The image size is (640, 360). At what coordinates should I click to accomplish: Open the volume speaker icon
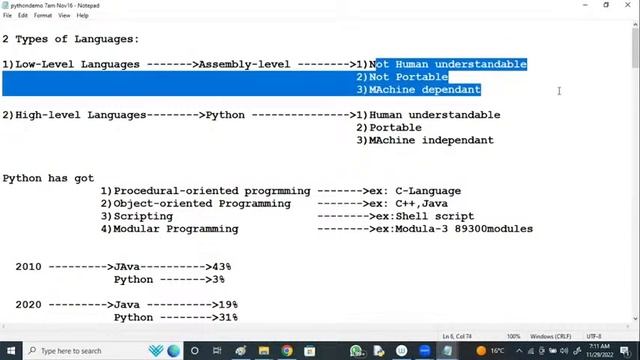click(x=564, y=351)
